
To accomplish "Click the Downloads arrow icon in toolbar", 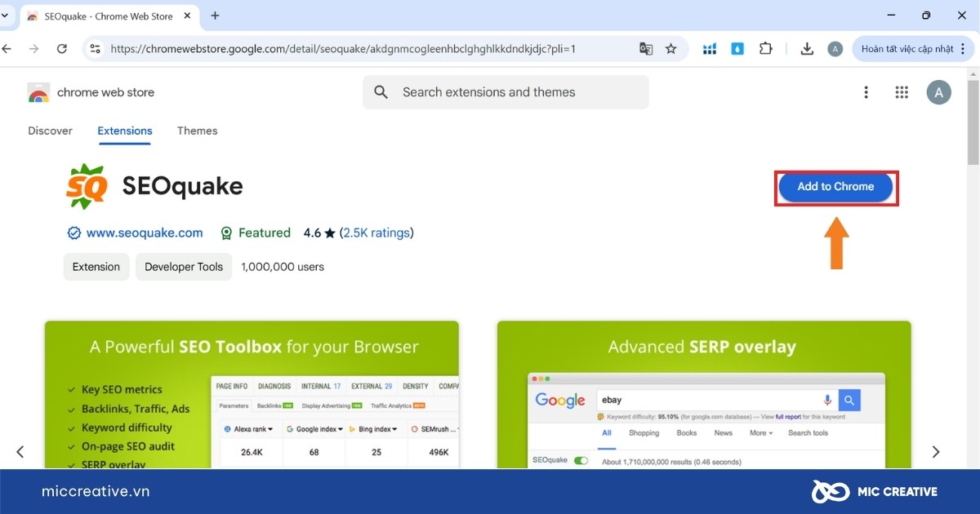I will click(807, 49).
